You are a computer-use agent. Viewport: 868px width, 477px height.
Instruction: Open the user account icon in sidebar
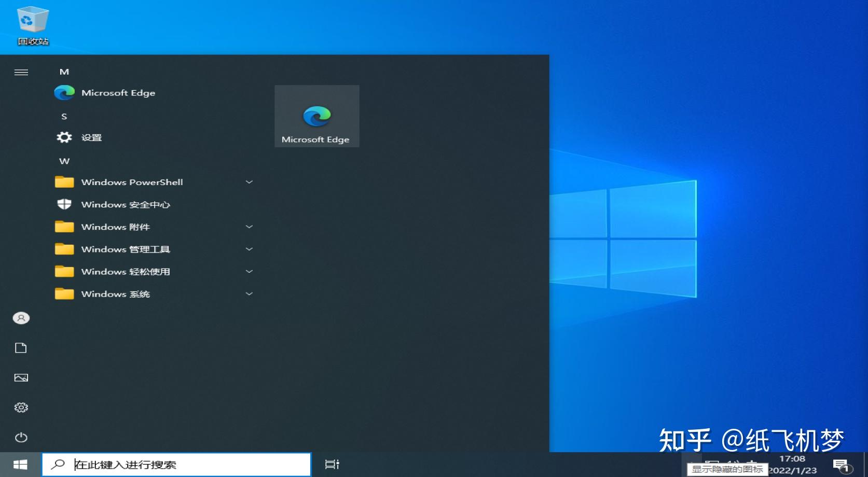(x=21, y=318)
